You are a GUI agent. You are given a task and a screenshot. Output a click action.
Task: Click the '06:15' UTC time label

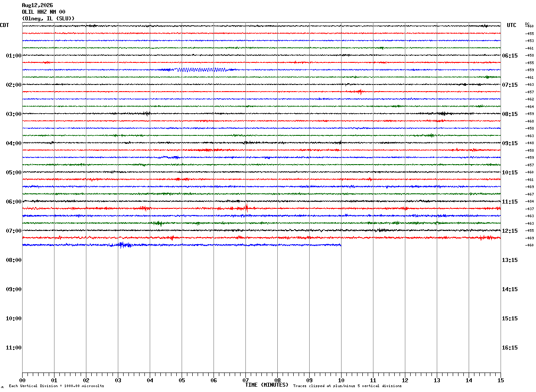pos(510,56)
